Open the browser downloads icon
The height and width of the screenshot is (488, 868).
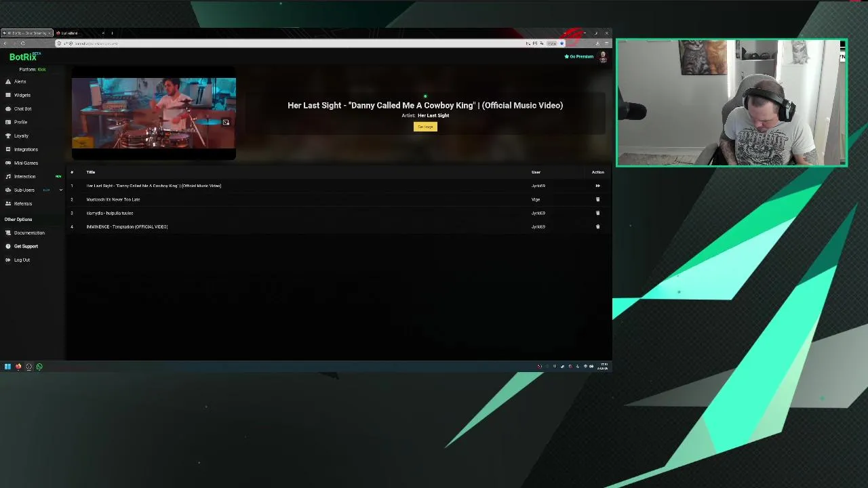click(x=597, y=43)
